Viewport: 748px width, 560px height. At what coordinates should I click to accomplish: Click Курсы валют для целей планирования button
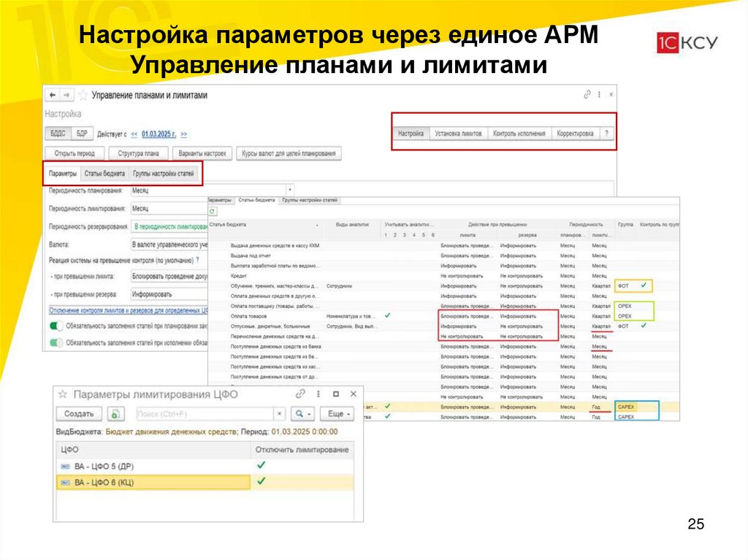[289, 153]
